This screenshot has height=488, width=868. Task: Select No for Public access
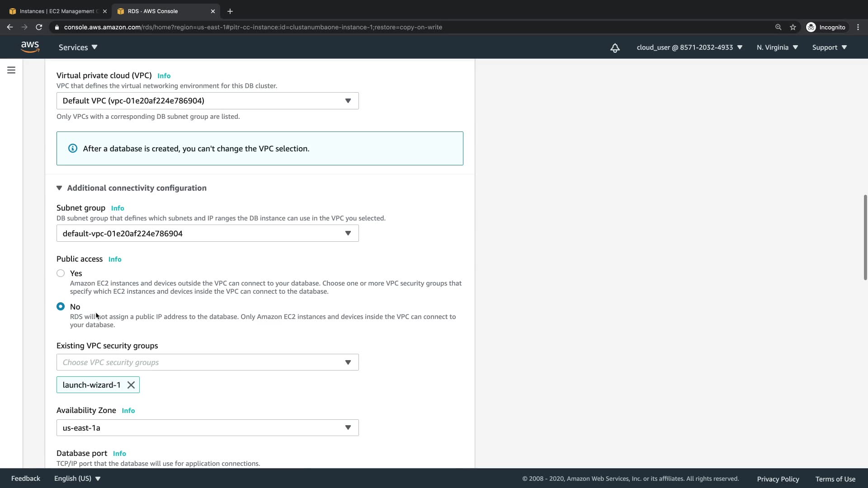(x=61, y=307)
